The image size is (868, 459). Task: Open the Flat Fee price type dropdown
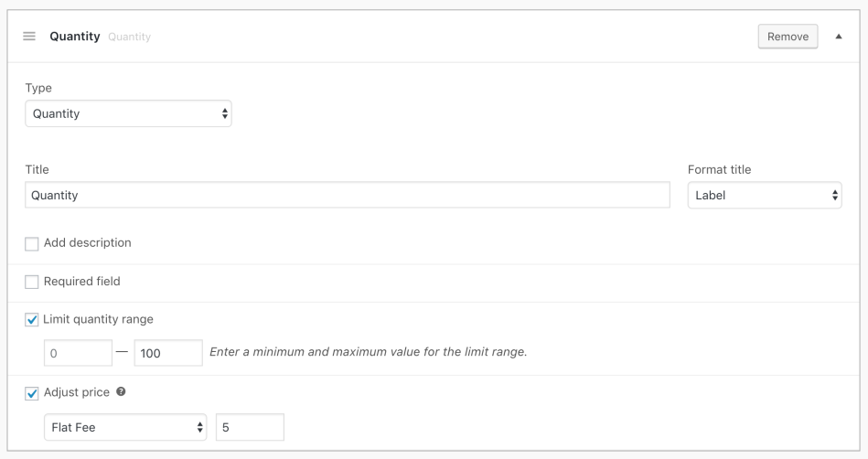click(x=126, y=427)
